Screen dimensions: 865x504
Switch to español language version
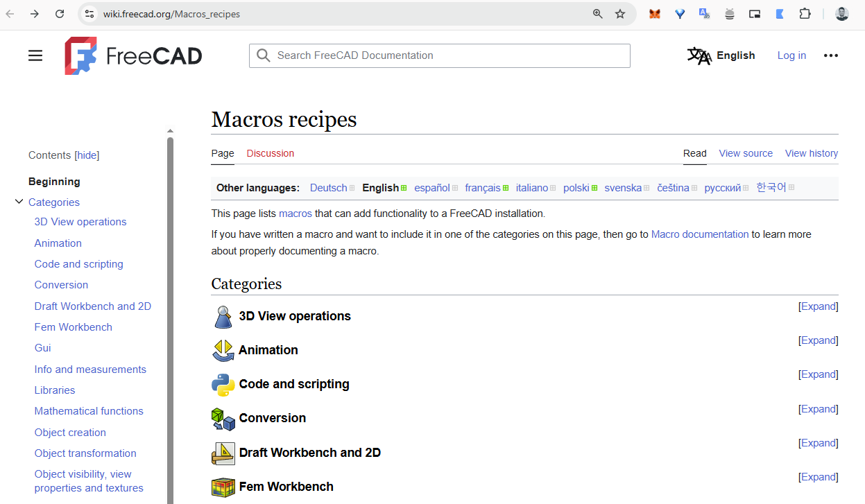tap(432, 188)
